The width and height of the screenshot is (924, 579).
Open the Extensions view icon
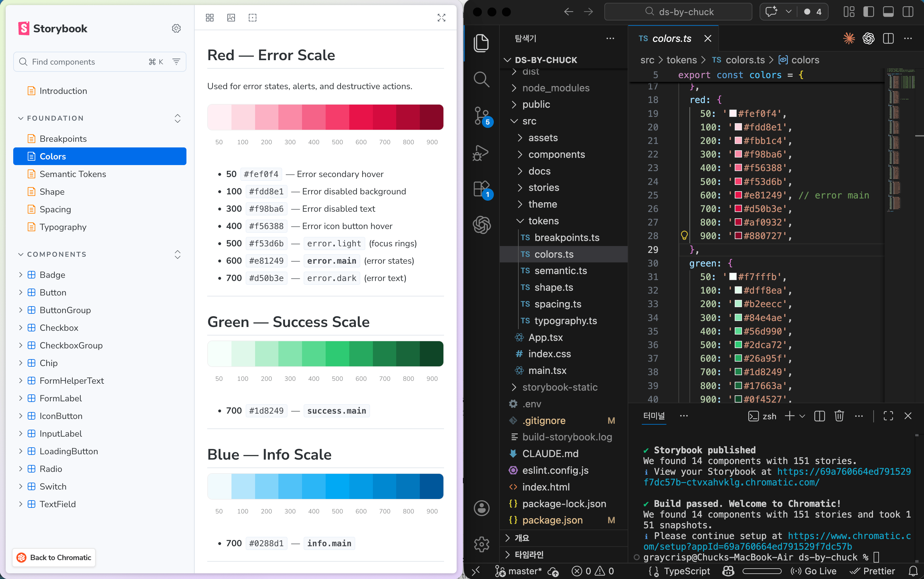point(481,189)
